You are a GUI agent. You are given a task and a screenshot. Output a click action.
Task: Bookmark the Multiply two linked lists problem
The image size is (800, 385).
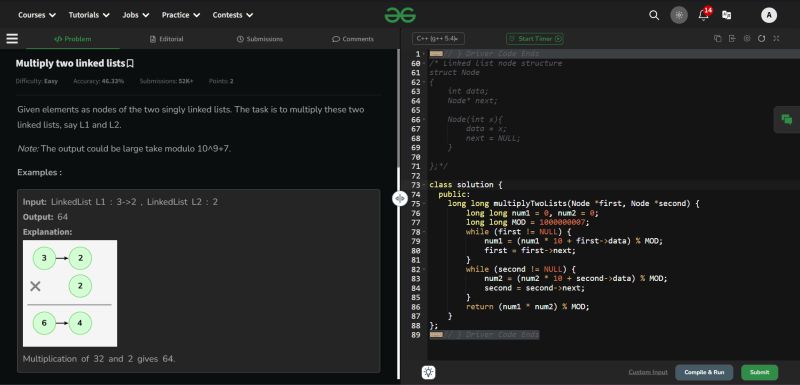pos(130,63)
